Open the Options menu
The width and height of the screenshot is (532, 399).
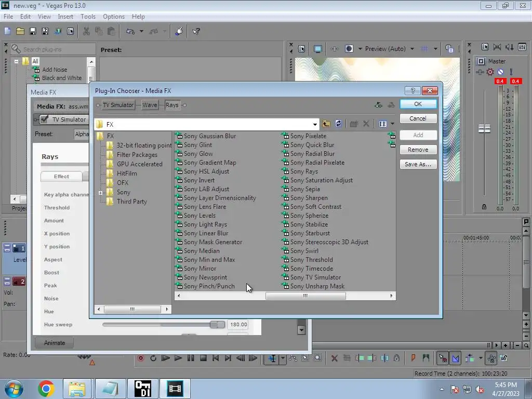pyautogui.click(x=114, y=17)
